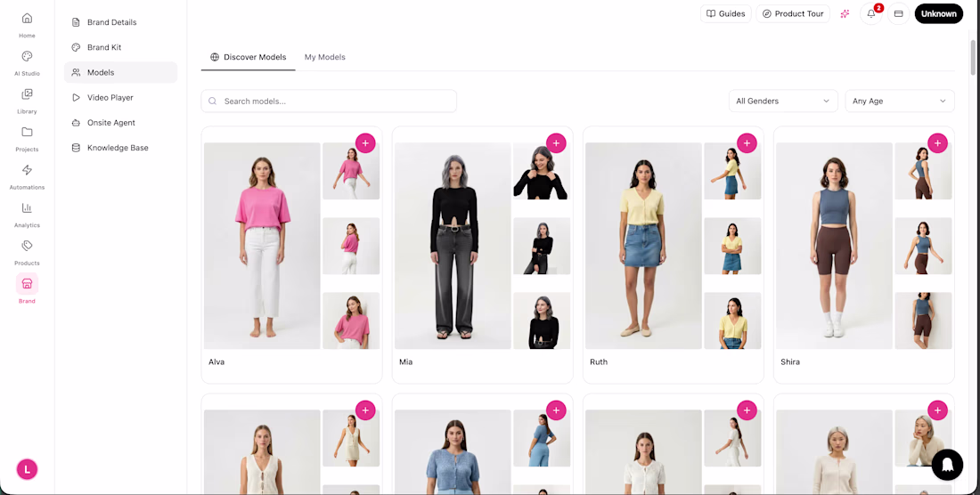The image size is (980, 495).
Task: View Mia's top portrait thumbnail
Action: tap(542, 171)
